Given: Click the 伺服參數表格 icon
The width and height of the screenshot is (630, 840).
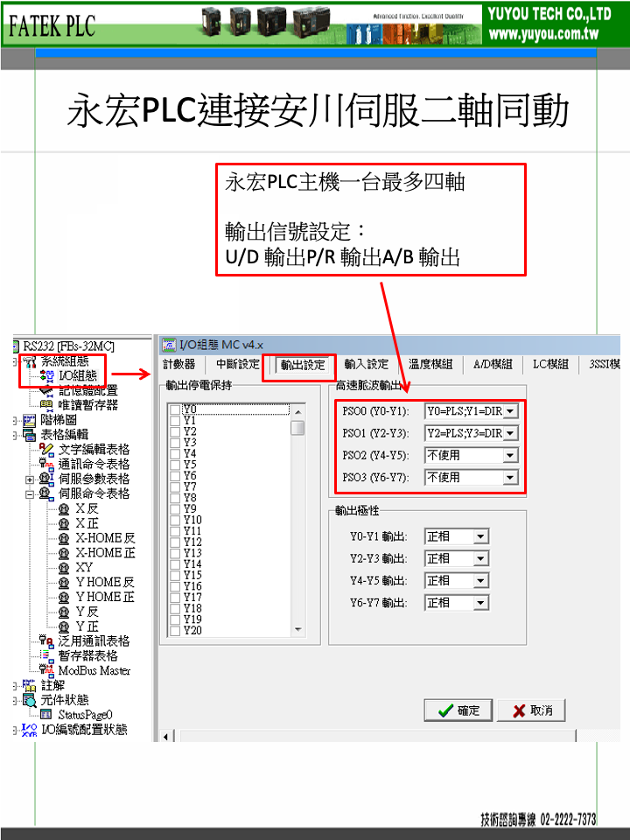Looking at the screenshot, I should [x=47, y=479].
